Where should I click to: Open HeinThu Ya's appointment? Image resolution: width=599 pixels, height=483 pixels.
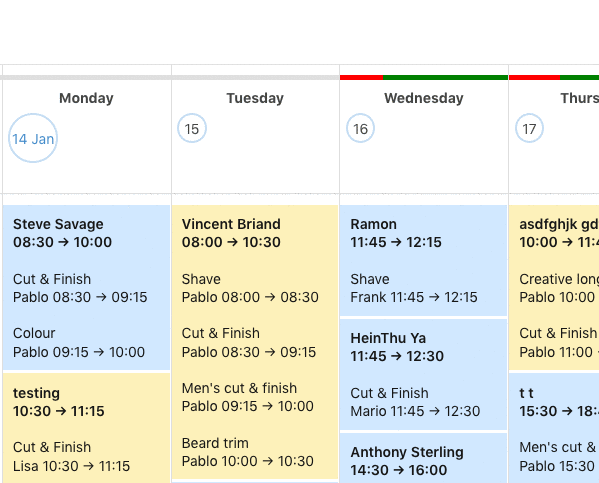coord(423,374)
